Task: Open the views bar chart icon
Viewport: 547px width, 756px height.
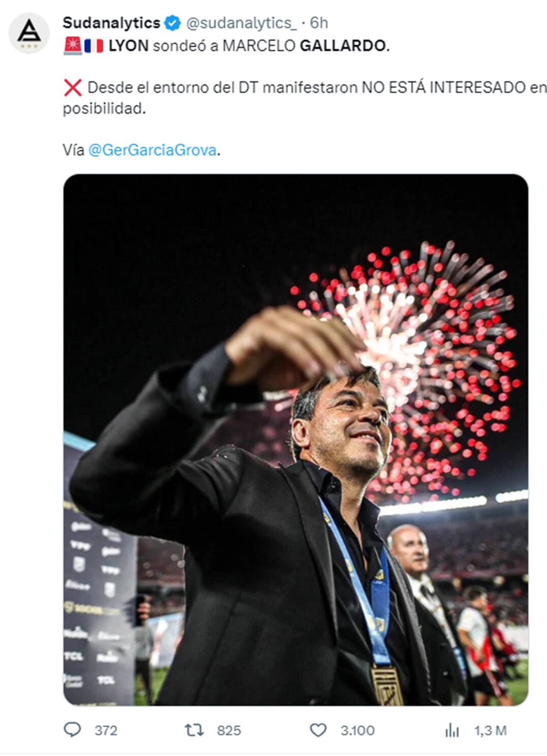Action: click(452, 730)
